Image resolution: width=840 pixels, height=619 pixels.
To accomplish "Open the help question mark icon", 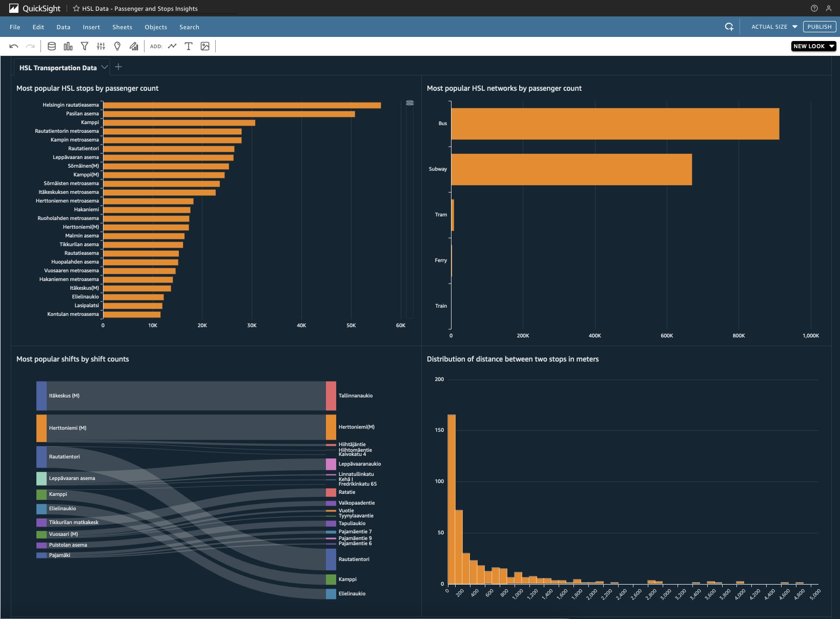I will [814, 8].
